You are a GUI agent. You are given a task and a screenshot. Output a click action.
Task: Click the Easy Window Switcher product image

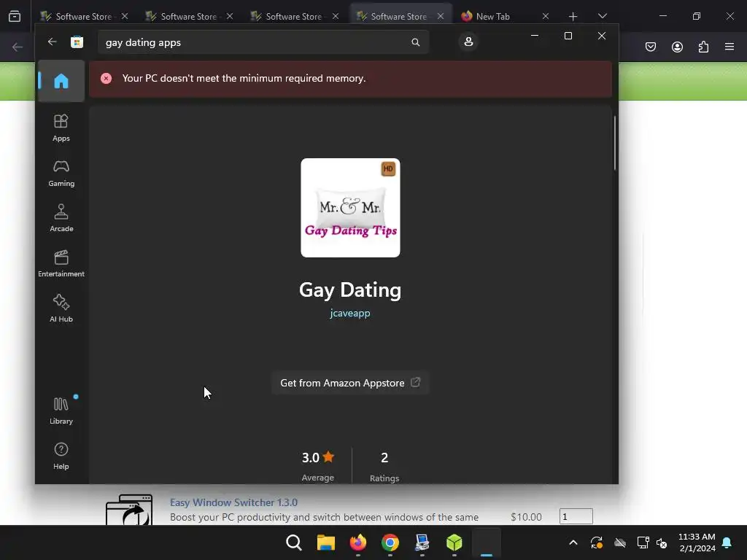coord(129,510)
